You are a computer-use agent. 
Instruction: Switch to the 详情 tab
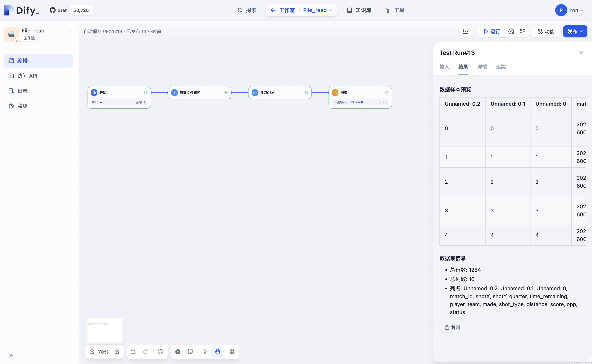[482, 67]
